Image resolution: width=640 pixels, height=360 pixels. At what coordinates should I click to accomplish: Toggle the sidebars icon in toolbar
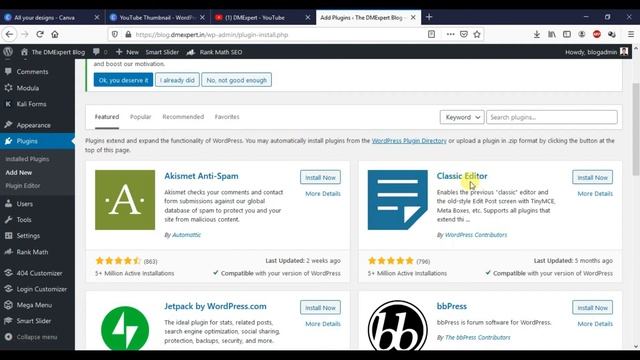tap(567, 34)
